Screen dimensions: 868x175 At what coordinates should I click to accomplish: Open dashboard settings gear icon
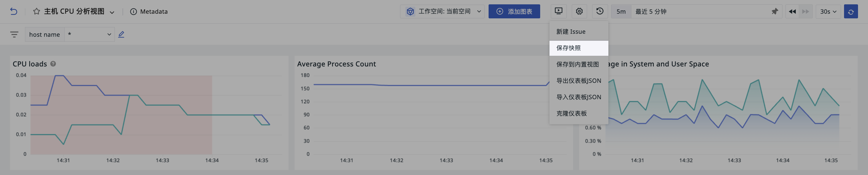click(579, 11)
